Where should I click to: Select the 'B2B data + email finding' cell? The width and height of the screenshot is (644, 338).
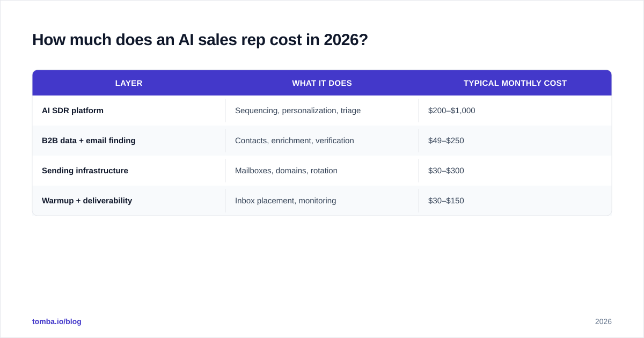coord(129,141)
